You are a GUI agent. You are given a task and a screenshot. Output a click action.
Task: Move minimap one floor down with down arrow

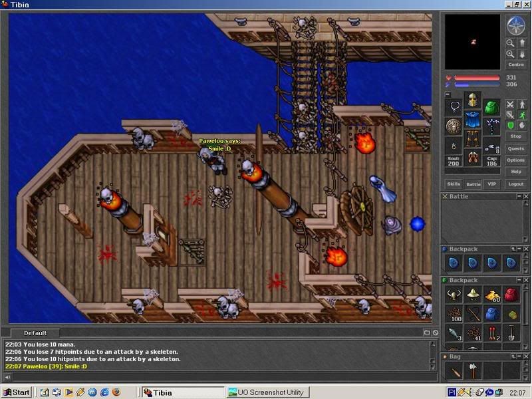(522, 54)
